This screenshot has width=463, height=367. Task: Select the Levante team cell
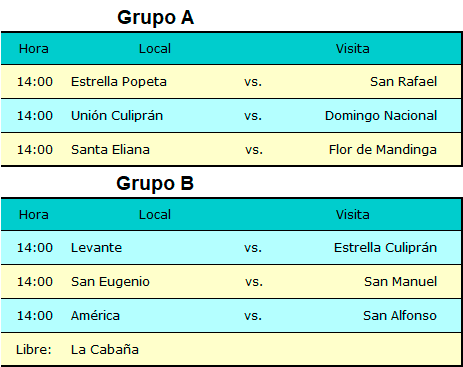pos(96,248)
